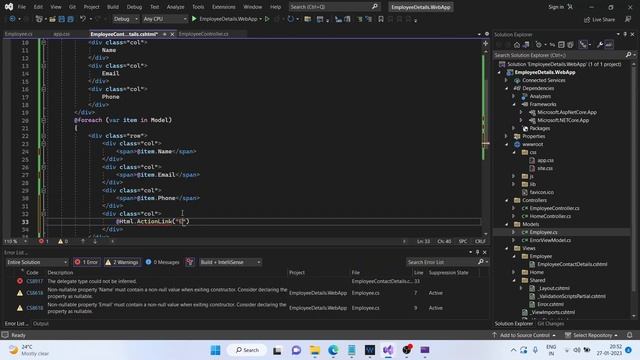Select EmployeeContactDetails.cshtml in Solution Explorer
This screenshot has width=640, height=360.
(572, 264)
